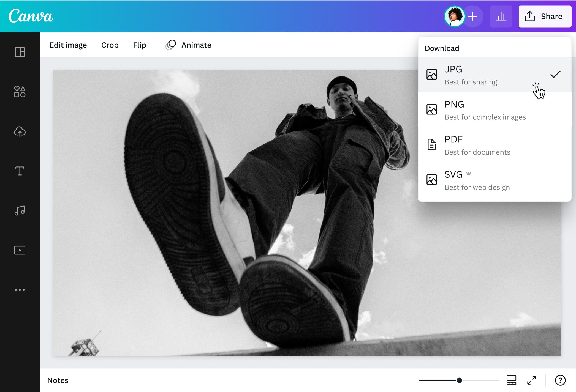This screenshot has width=576, height=392.
Task: Open the Audio panel
Action: click(x=19, y=210)
